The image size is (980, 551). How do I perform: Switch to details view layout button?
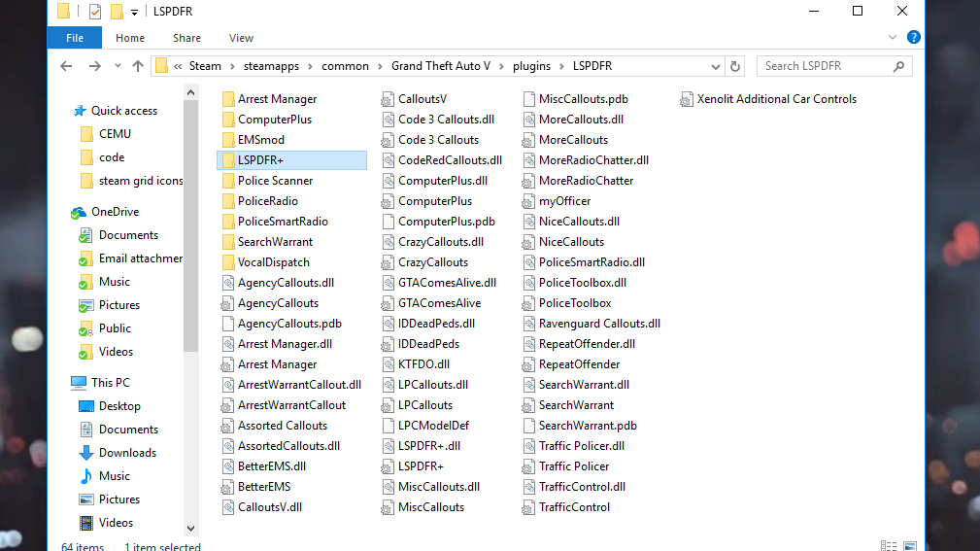pos(888,546)
